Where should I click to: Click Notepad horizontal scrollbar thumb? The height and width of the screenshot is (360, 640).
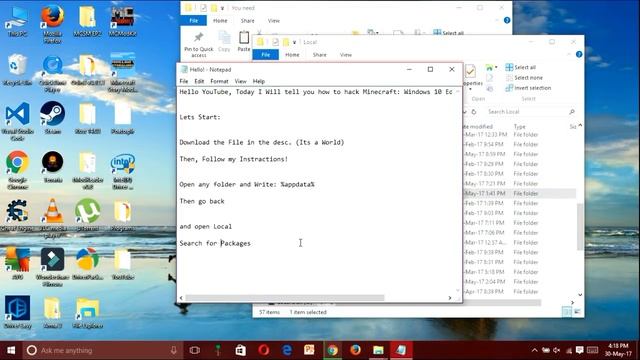click(284, 298)
